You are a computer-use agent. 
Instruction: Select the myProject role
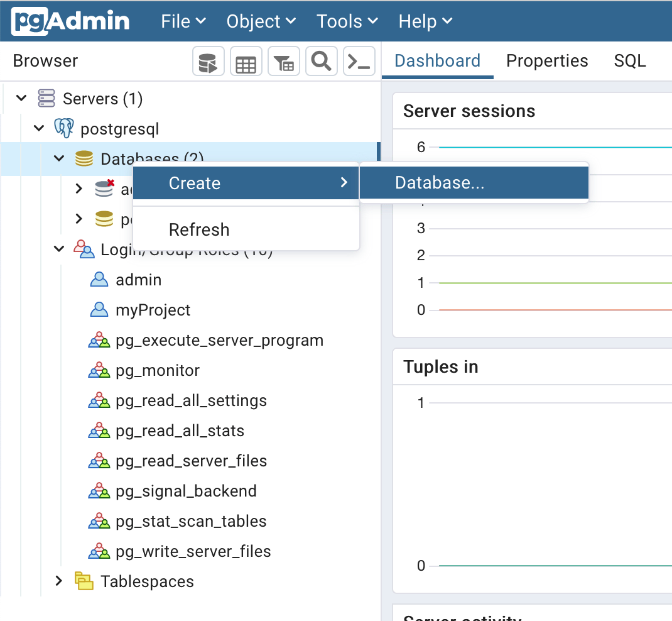point(153,310)
